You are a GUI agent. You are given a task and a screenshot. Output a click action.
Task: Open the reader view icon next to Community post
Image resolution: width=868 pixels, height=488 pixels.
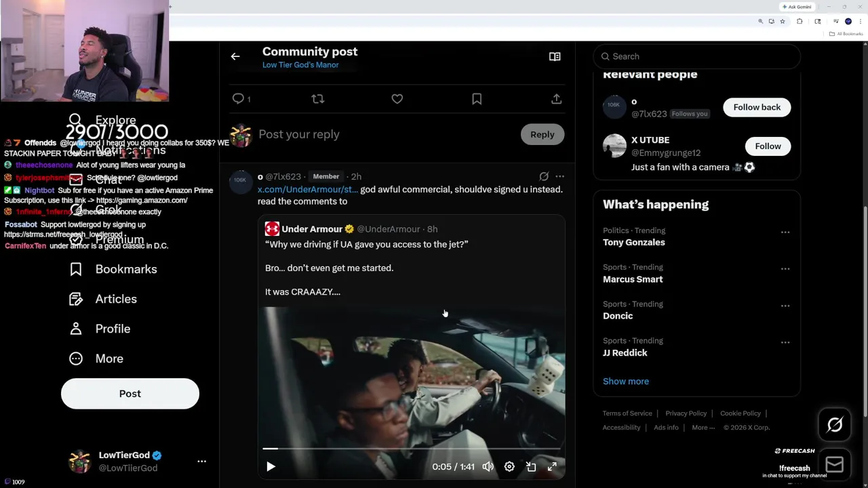(555, 56)
